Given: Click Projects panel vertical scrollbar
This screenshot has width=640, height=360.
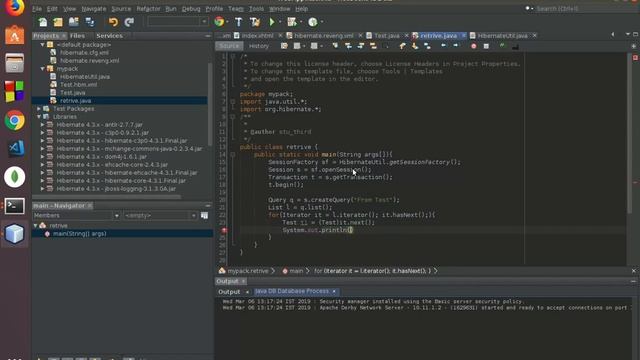Looking at the screenshot, I should click(210, 104).
